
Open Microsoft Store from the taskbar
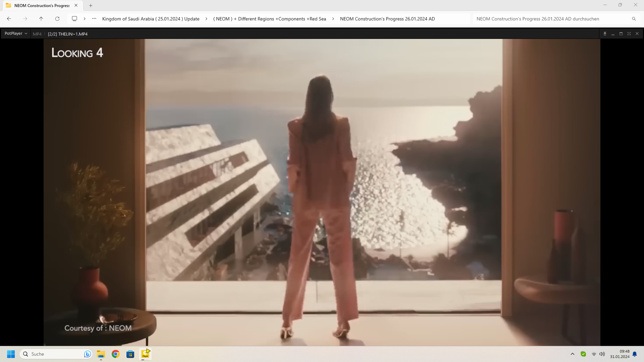130,354
